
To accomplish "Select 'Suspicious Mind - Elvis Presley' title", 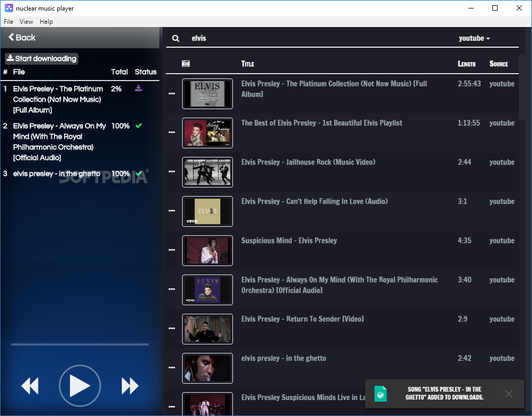I will click(289, 241).
